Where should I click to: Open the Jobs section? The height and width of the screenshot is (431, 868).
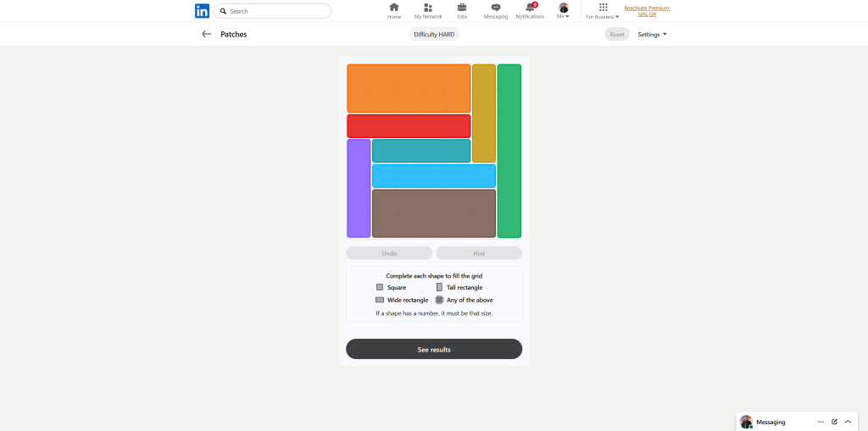click(462, 11)
